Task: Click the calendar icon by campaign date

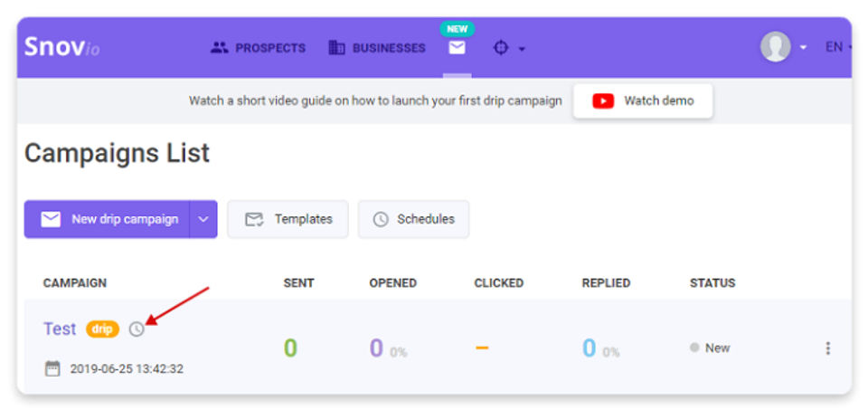Action: [52, 368]
